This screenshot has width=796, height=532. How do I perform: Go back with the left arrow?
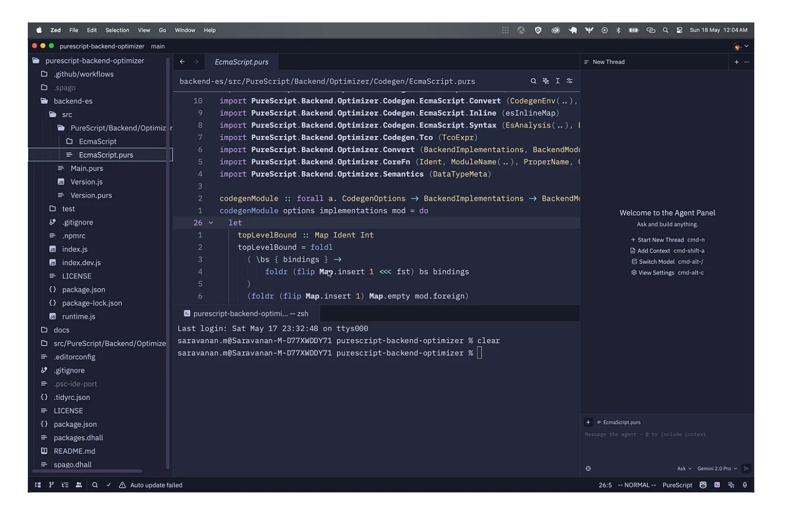(182, 62)
